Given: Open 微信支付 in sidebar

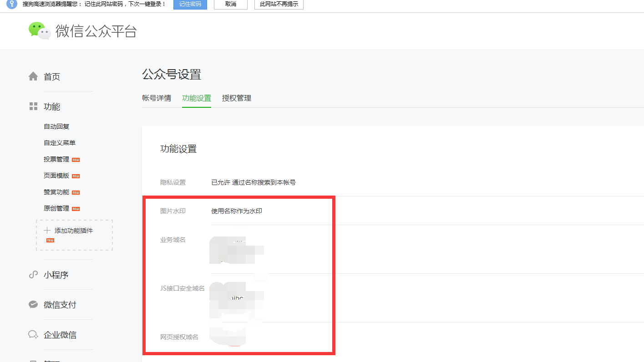Looking at the screenshot, I should 60,305.
